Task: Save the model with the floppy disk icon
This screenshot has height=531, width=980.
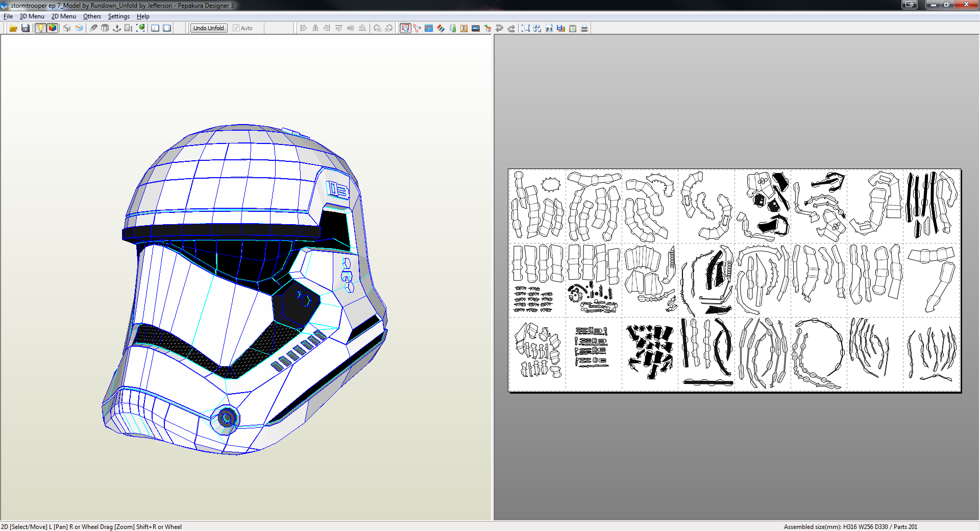Action: coord(25,28)
